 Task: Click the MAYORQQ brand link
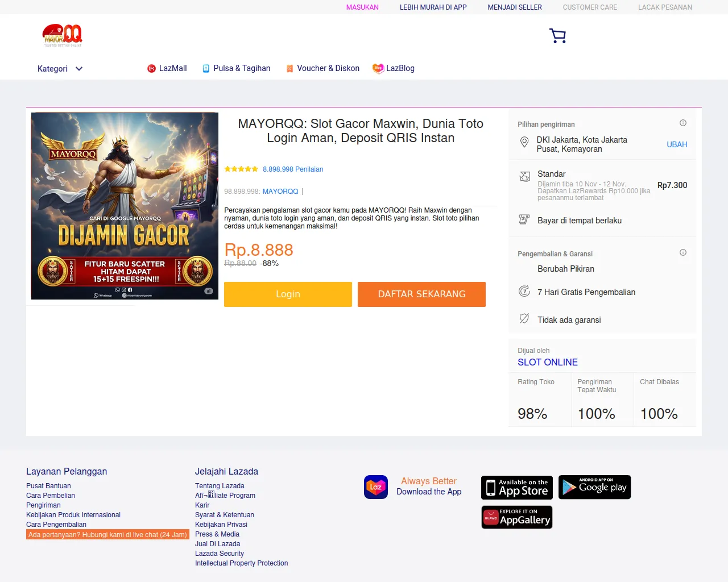[x=280, y=192]
